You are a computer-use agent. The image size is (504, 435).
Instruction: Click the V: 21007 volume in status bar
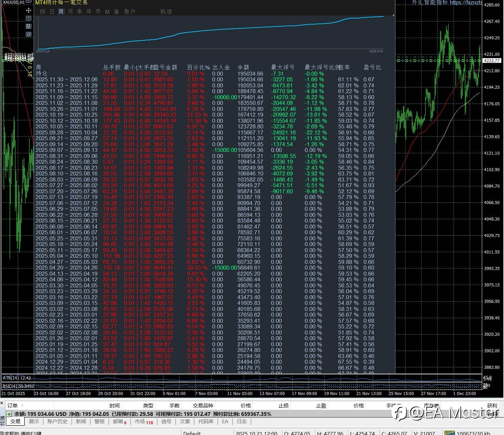tap(424, 433)
